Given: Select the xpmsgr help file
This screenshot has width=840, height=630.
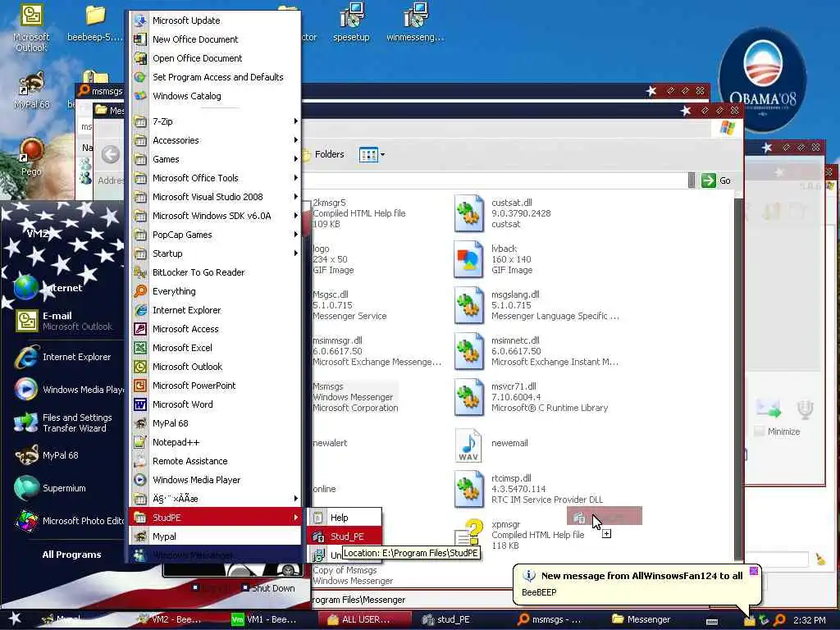Looking at the screenshot, I should click(519, 535).
